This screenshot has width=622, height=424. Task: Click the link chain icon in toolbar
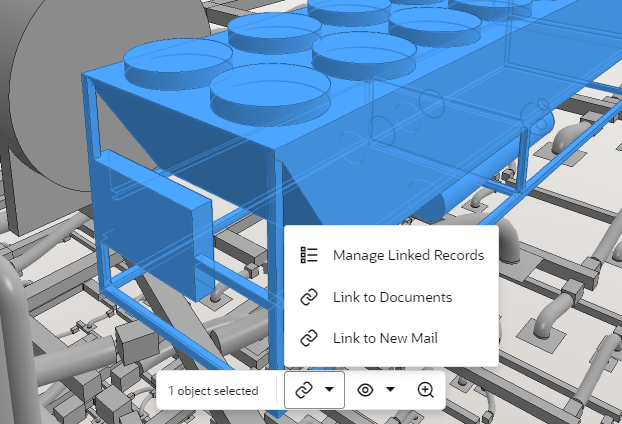304,390
